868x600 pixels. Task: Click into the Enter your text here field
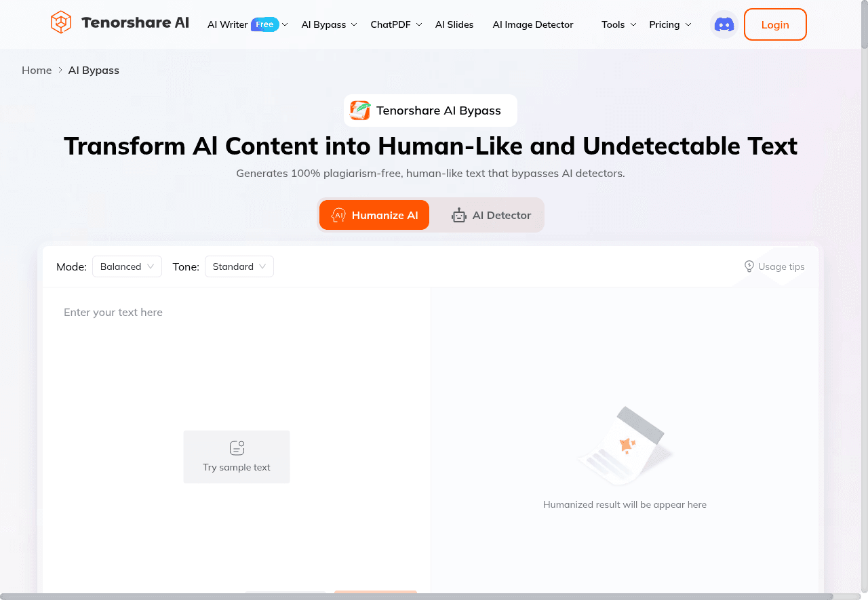pyautogui.click(x=236, y=359)
